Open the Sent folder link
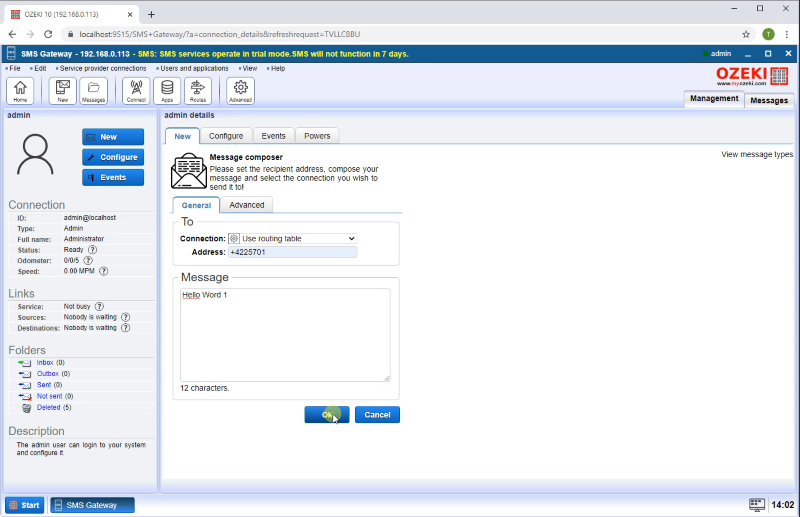The height and width of the screenshot is (517, 800). coord(44,385)
